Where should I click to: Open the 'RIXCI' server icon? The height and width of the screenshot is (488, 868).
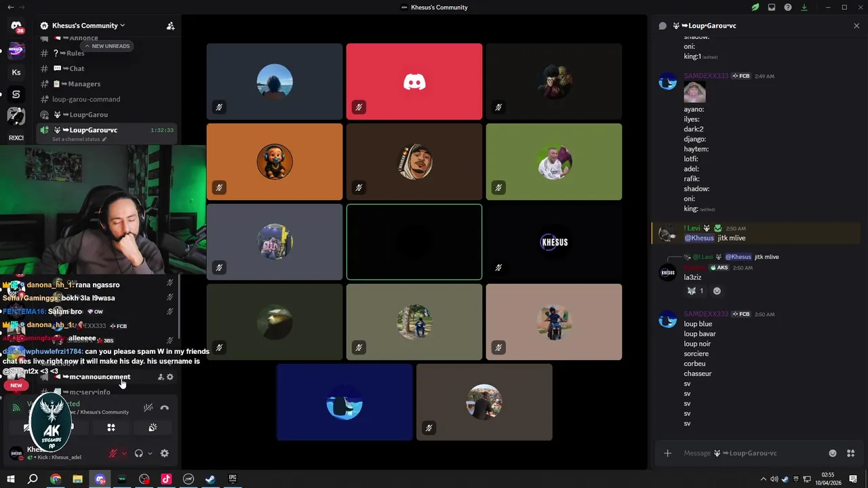(x=16, y=138)
